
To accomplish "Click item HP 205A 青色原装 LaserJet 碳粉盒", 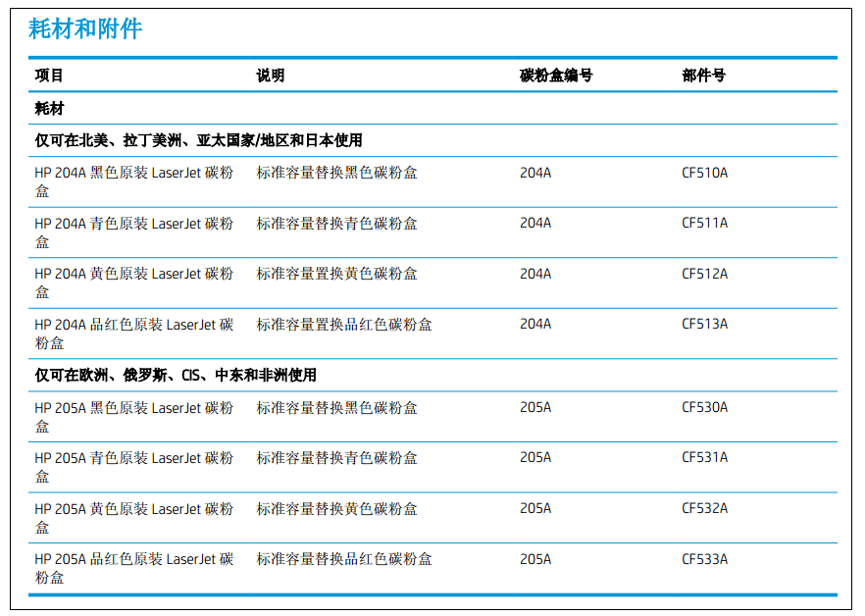I will click(x=134, y=467).
